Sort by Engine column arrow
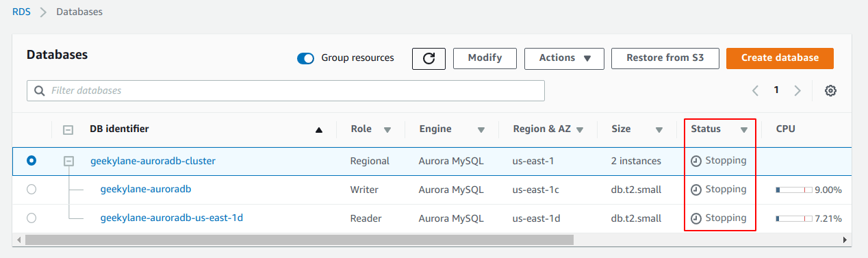Viewport: 868px width, 258px height. [481, 129]
